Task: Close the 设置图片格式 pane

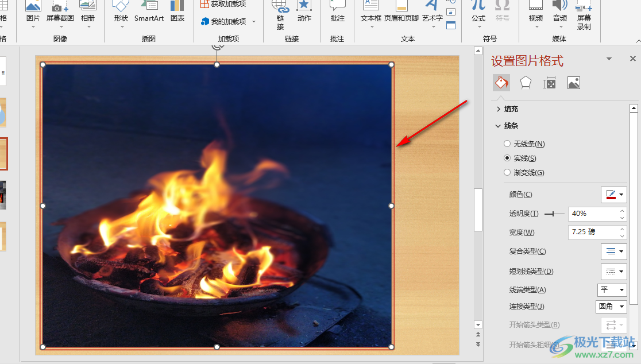Action: click(x=633, y=59)
